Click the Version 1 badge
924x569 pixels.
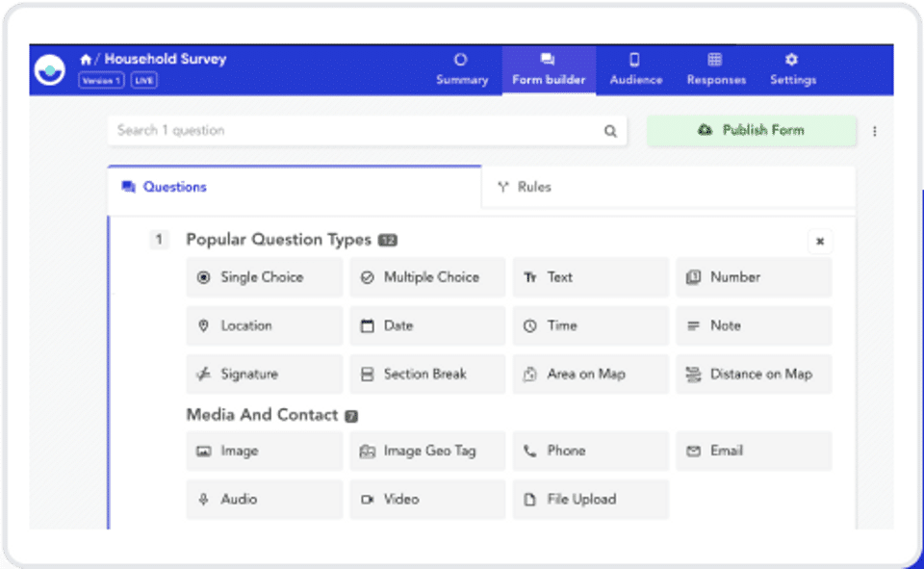click(x=101, y=80)
